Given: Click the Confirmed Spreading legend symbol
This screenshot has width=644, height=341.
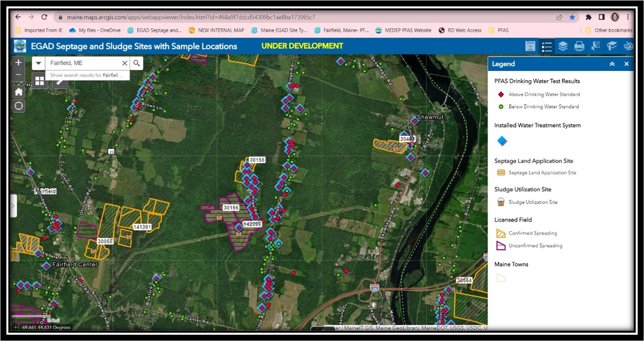Looking at the screenshot, I should pyautogui.click(x=501, y=233).
